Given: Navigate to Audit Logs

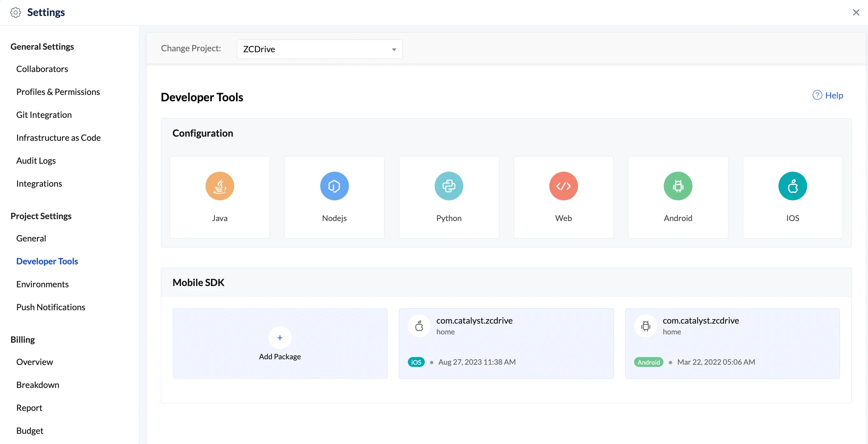Looking at the screenshot, I should (x=36, y=161).
